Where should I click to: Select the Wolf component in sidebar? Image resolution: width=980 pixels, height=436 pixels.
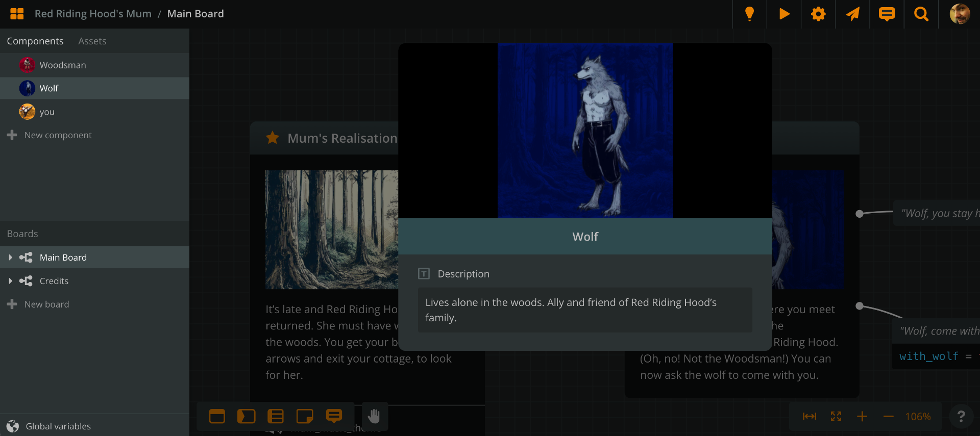(94, 88)
